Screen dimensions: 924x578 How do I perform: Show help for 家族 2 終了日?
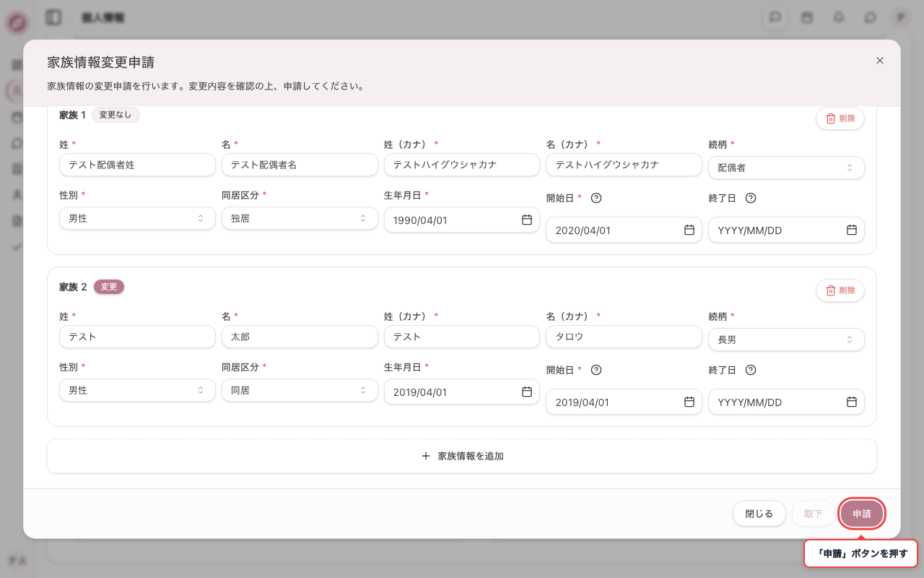tap(751, 370)
